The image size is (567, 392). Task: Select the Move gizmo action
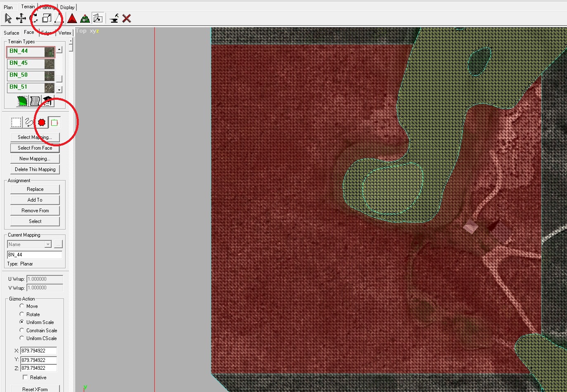coord(22,306)
